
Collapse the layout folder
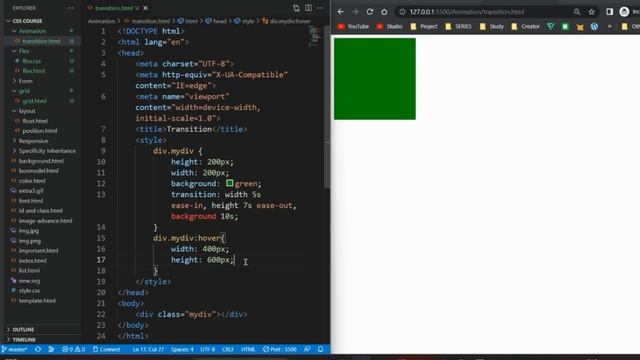27,111
